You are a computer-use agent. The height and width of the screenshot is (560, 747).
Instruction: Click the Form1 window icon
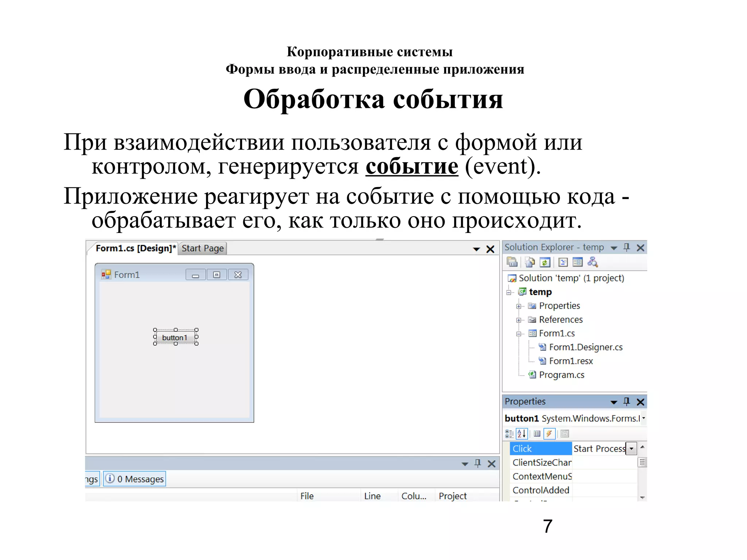(106, 275)
